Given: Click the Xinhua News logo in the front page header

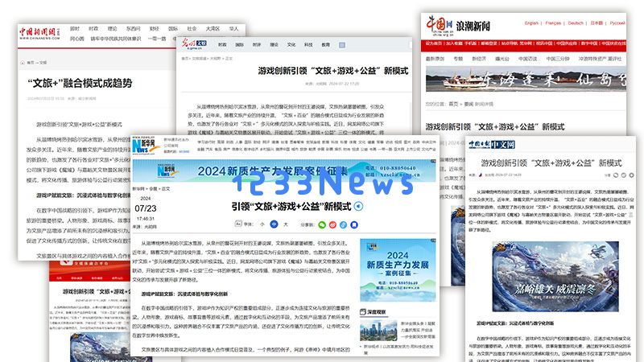Looking at the screenshot, I should 145,146.
